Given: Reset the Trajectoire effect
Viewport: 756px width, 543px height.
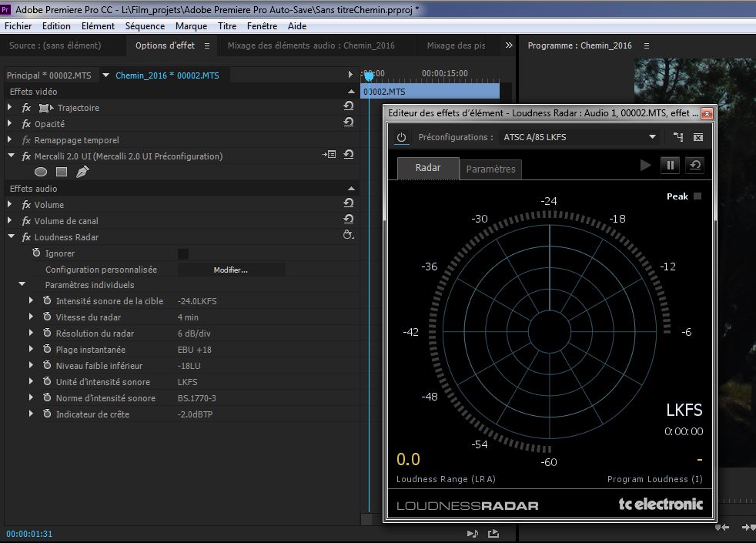Looking at the screenshot, I should 349,106.
